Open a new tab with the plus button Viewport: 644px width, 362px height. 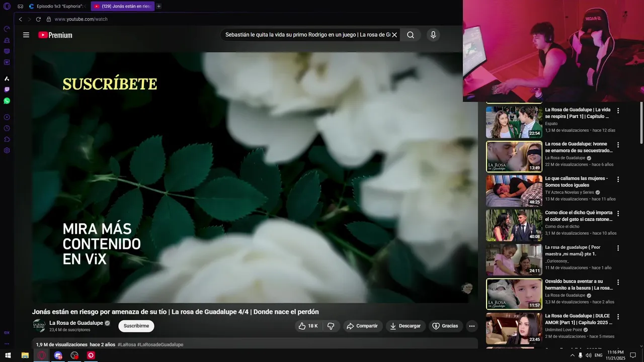coord(159,6)
